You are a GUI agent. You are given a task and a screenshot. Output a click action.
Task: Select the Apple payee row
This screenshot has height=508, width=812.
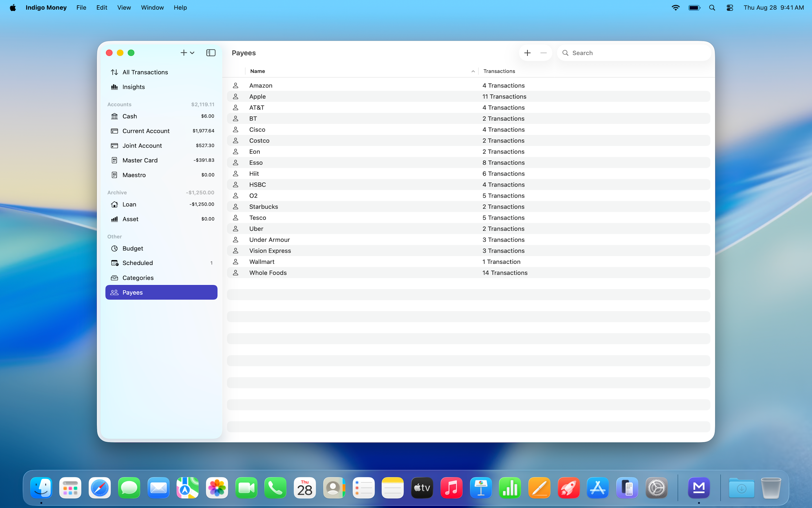(468, 97)
